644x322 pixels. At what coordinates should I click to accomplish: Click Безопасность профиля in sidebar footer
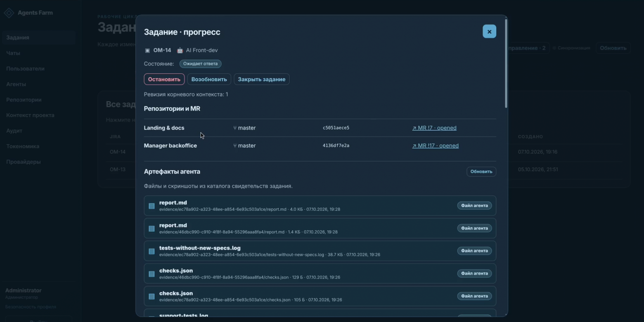pos(31,307)
